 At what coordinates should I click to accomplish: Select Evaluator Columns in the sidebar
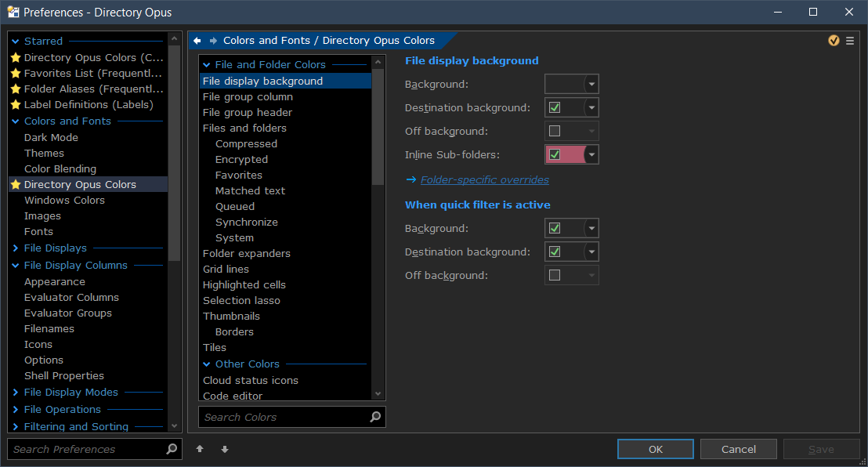click(x=71, y=298)
